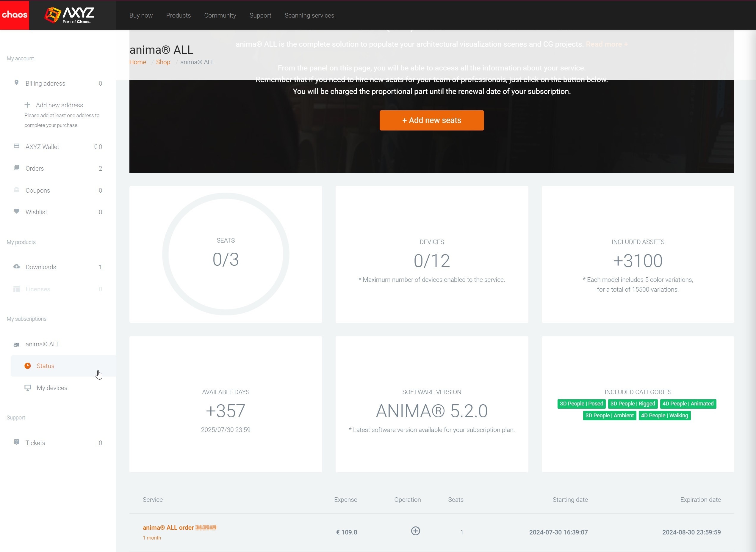The width and height of the screenshot is (756, 552).
Task: Click the +357 available days value
Action: [226, 411]
